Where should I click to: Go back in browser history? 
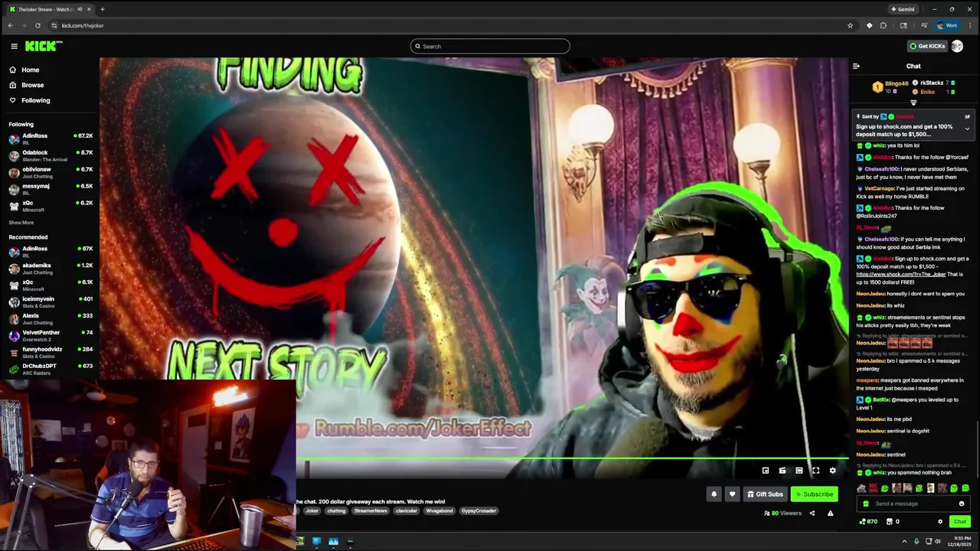click(10, 25)
